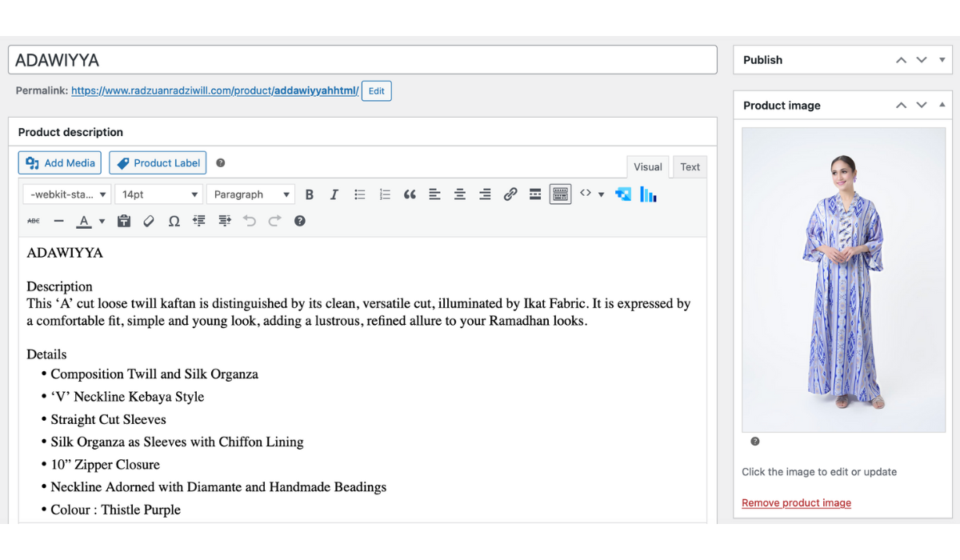Click the clear formatting eraser icon
Image resolution: width=960 pixels, height=560 pixels.
point(149,221)
